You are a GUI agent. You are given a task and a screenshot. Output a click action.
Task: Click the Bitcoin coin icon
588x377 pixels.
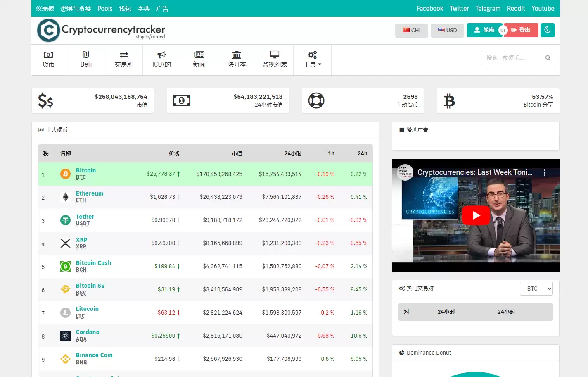[65, 174]
